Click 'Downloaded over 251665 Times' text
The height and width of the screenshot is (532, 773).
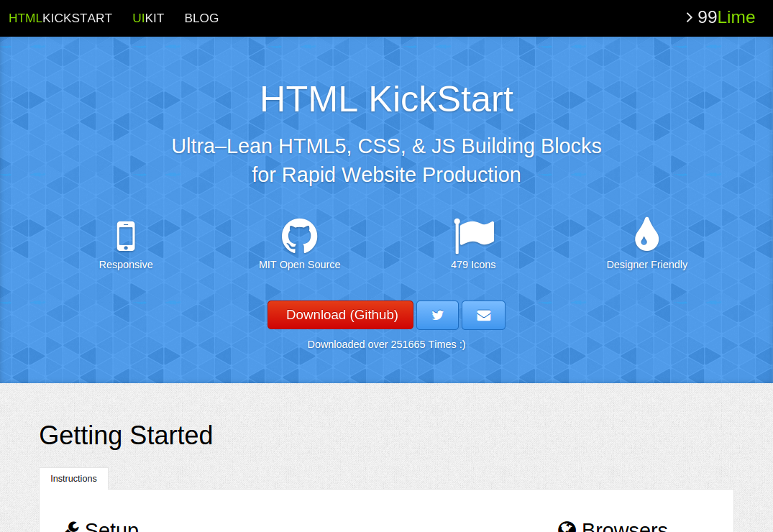[x=387, y=344]
